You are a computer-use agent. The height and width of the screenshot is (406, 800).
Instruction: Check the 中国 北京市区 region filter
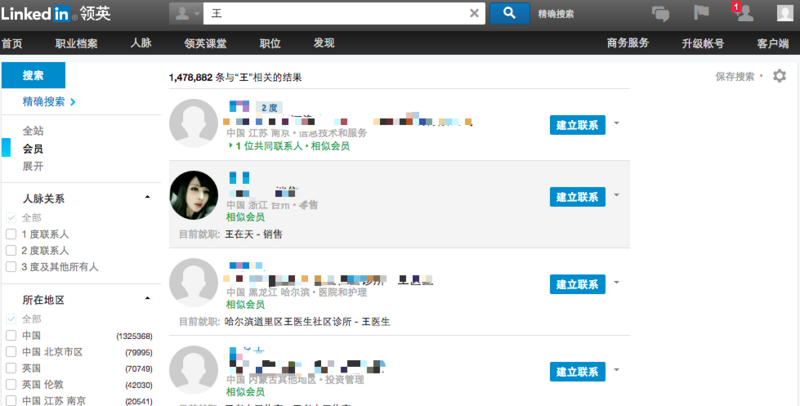[x=11, y=351]
